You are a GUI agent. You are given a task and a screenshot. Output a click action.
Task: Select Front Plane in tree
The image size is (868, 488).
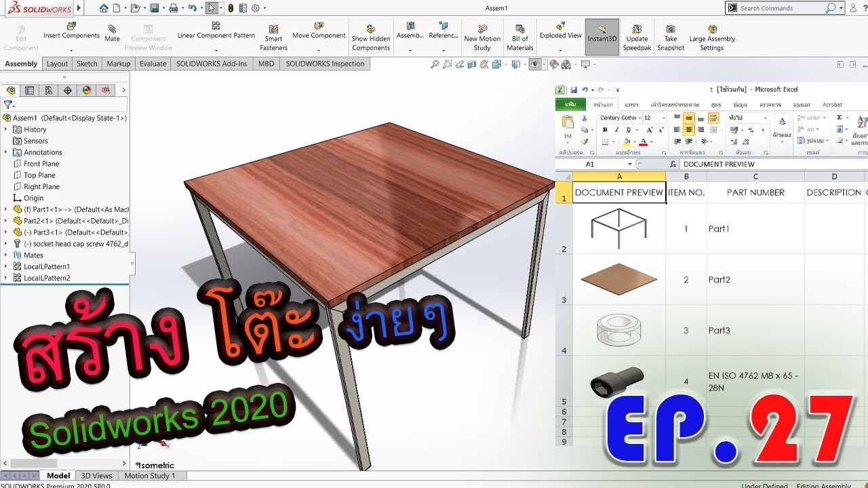tap(41, 164)
